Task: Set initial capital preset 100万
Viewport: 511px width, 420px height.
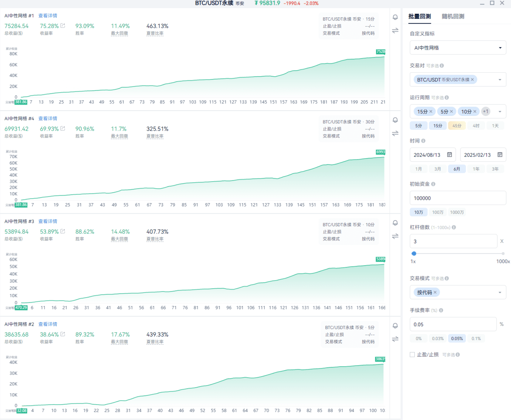Action: (438, 212)
